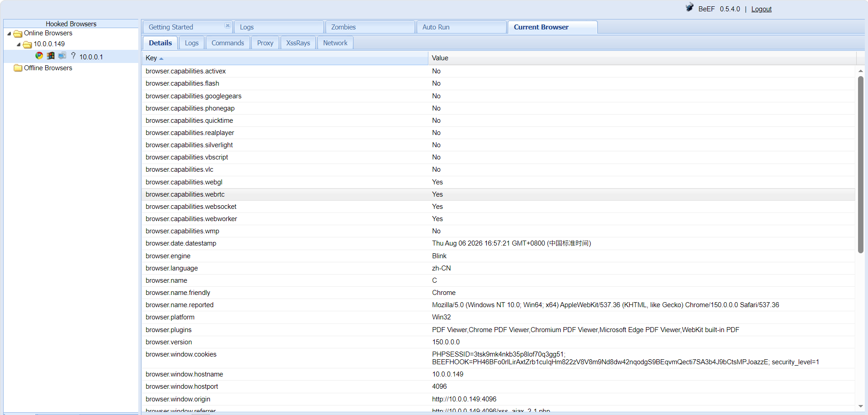
Task: Select the browser.capabilities.webworker row
Action: pos(499,219)
